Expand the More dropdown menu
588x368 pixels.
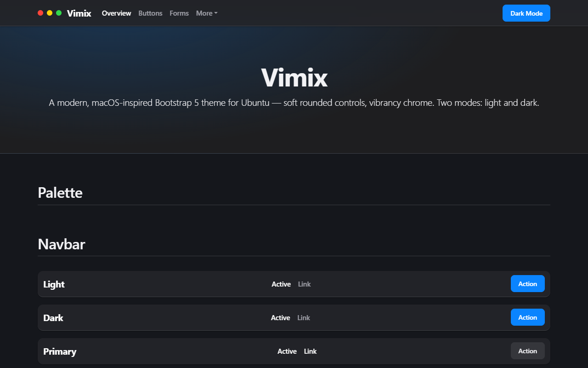click(207, 13)
